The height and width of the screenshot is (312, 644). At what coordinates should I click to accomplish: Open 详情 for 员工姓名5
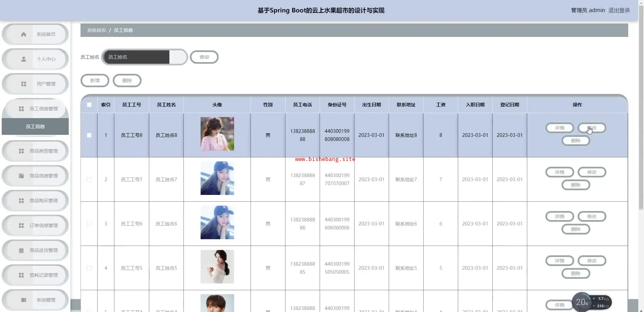(x=559, y=261)
